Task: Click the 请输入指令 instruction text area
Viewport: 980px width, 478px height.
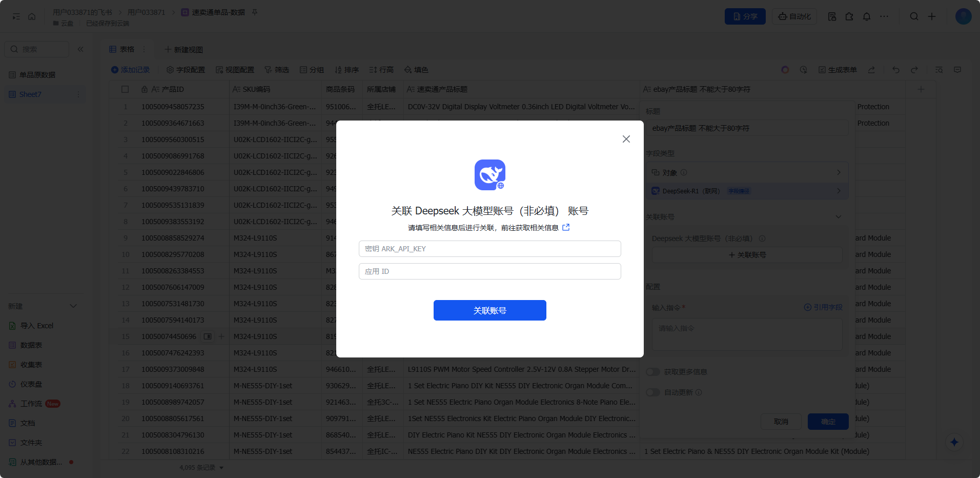Action: click(746, 334)
